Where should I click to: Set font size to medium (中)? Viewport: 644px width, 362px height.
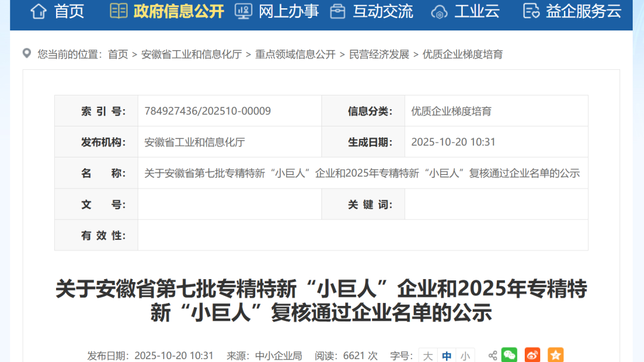coord(447,356)
